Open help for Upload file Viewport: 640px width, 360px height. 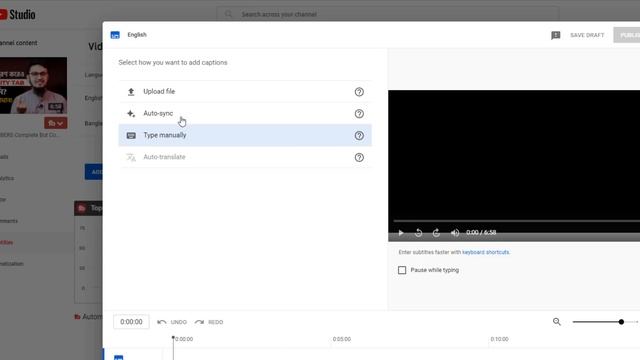359,92
